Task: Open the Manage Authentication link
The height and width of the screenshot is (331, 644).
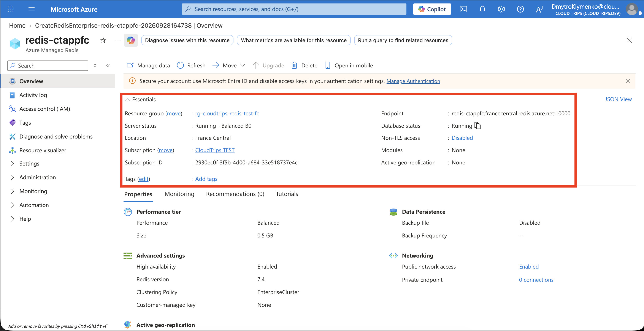Action: [413, 81]
